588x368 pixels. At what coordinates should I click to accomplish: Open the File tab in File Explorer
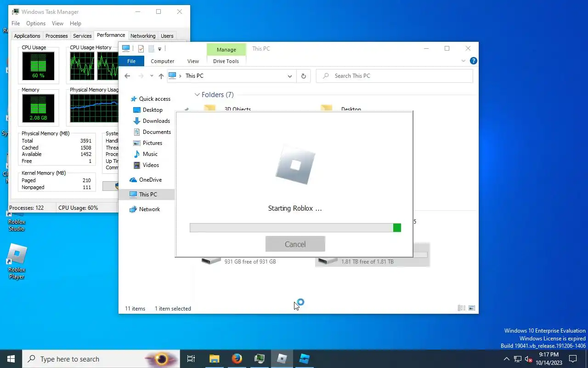click(x=131, y=61)
